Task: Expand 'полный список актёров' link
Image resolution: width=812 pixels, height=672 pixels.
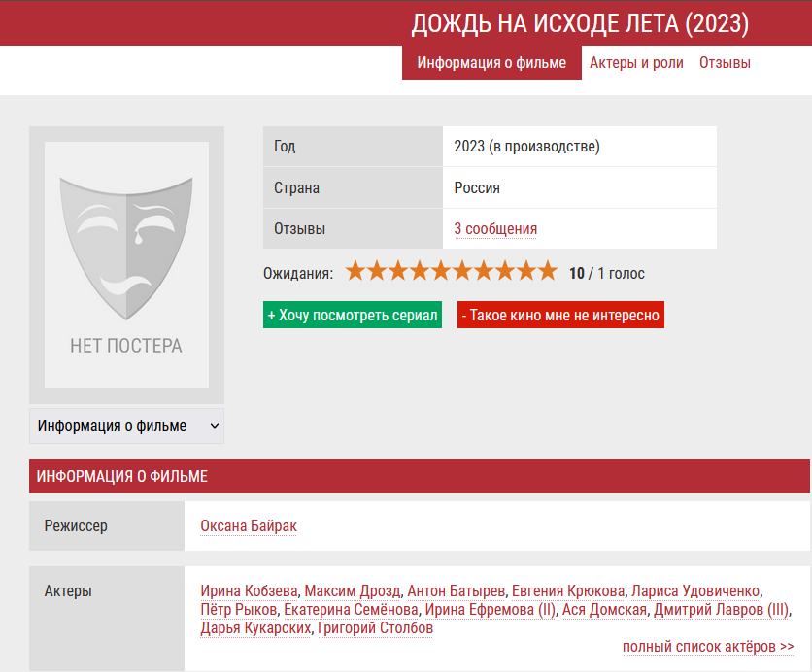Action: [708, 647]
